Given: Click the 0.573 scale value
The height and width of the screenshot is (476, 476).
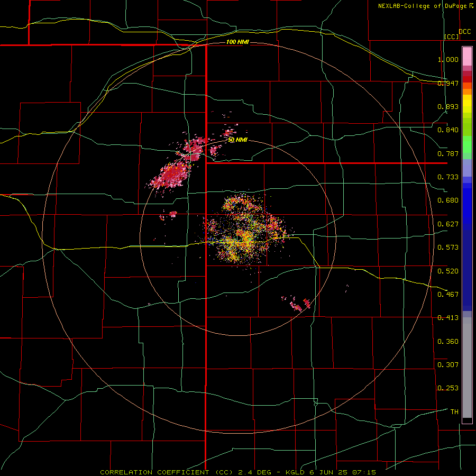Looking at the screenshot, I should click(448, 248).
